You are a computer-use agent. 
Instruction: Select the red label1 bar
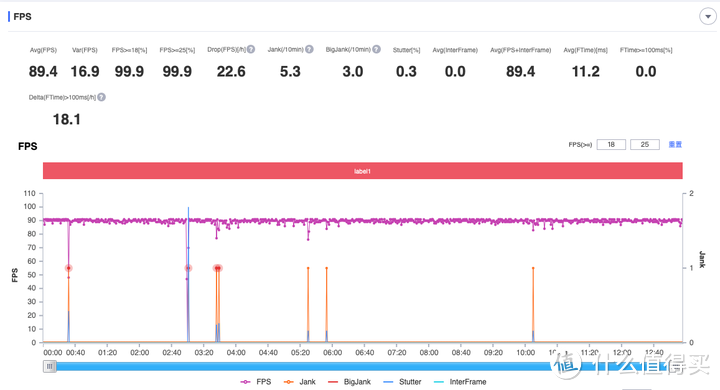[x=363, y=171]
